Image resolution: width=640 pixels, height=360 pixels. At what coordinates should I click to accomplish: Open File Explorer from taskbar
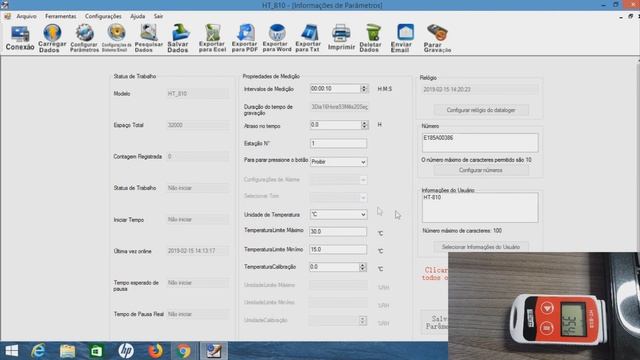[x=67, y=351]
